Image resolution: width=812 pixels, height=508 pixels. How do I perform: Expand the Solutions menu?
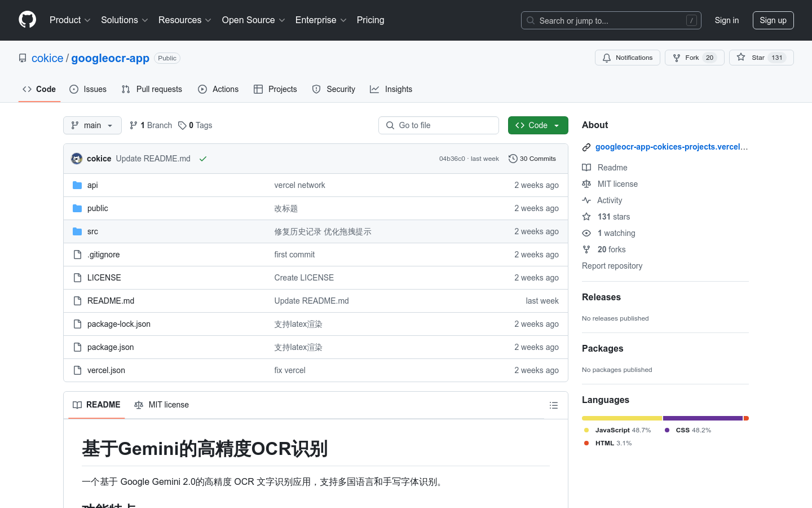(x=125, y=20)
